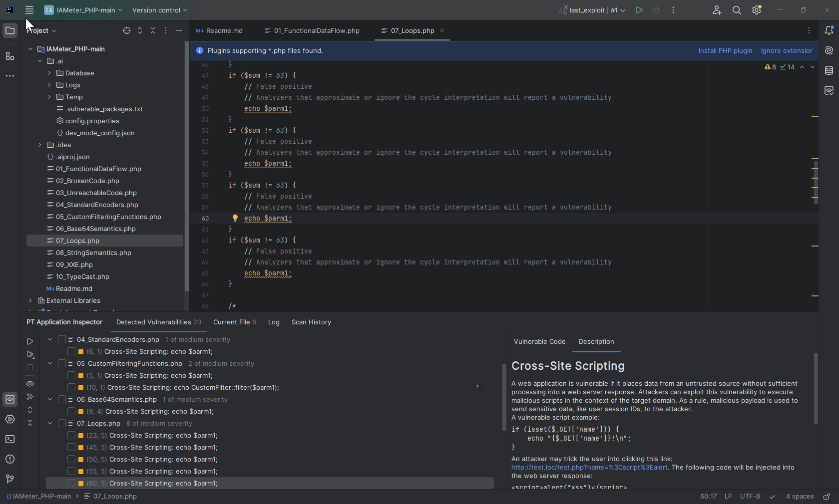Switch to 01_FunctionalDataFlow.php editor tab
This screenshot has width=839, height=504.
tap(312, 31)
